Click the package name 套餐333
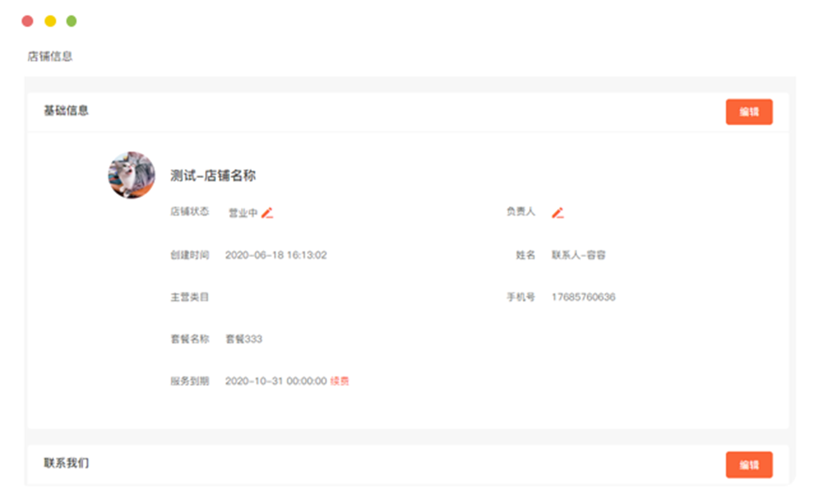814x504 pixels. (x=244, y=339)
